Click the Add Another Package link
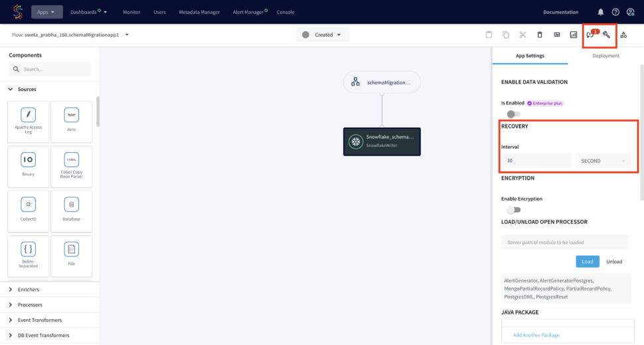This screenshot has height=345, width=644. (x=536, y=335)
